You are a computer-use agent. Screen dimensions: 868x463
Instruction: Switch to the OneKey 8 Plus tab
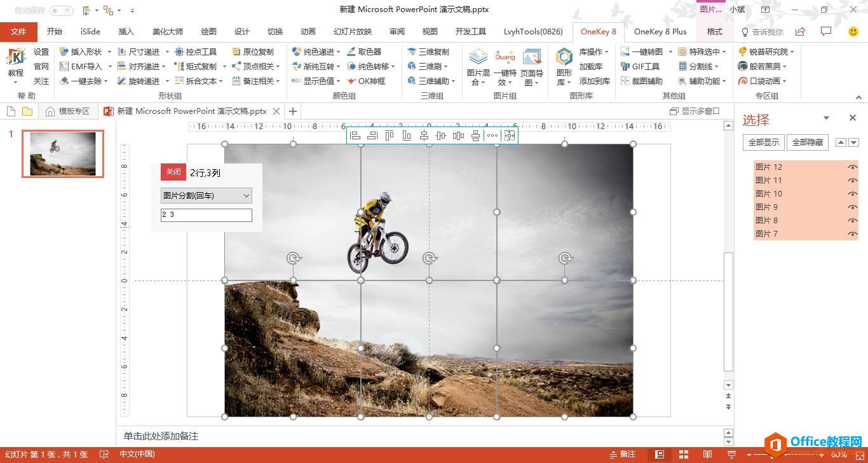(x=660, y=32)
